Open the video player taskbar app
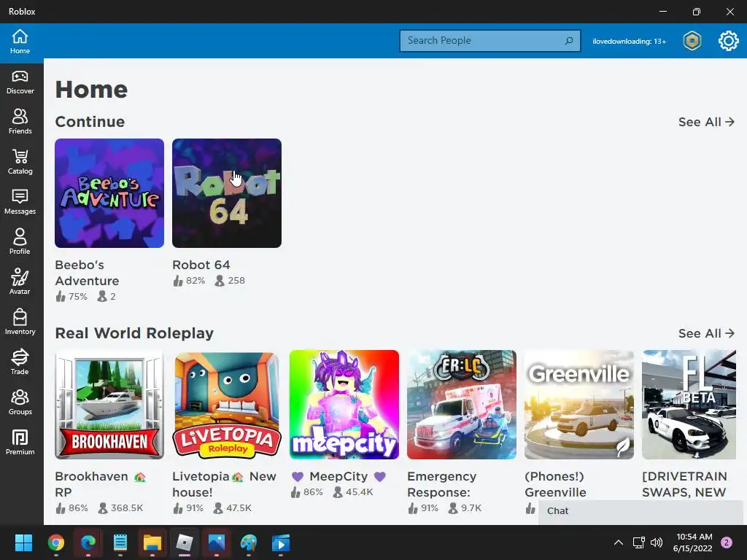This screenshot has width=747, height=560. coord(281,542)
